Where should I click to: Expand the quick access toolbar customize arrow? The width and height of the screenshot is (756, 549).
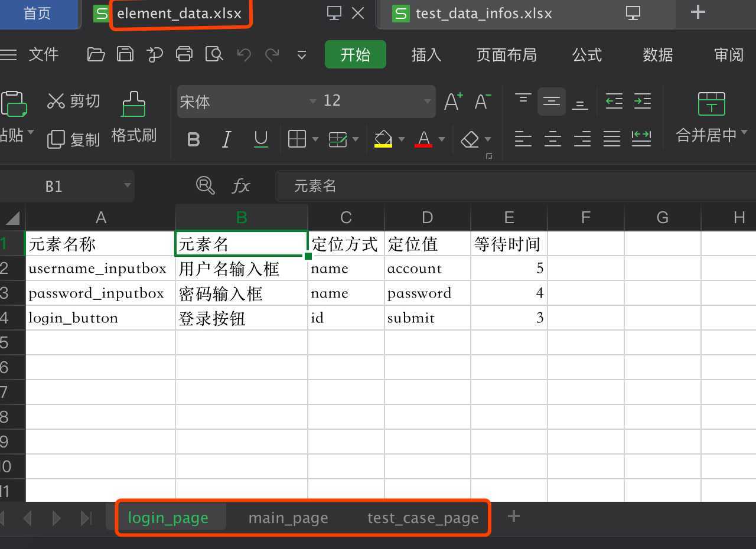(x=302, y=55)
